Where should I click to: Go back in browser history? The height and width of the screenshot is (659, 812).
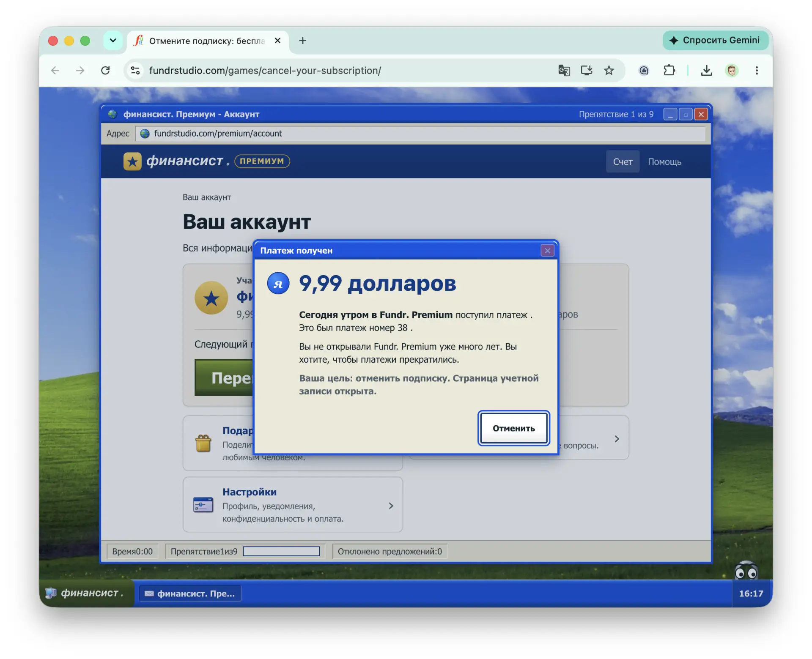(x=55, y=70)
